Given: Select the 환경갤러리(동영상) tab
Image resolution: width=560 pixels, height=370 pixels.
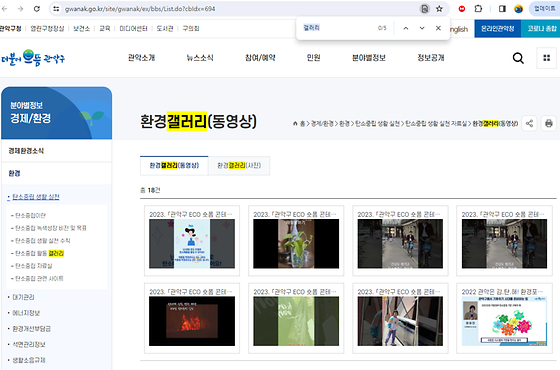Looking at the screenshot, I should pos(174,166).
